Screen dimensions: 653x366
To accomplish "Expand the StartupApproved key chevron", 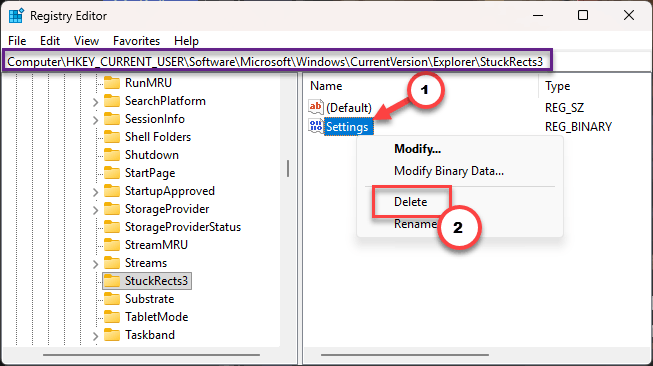I will click(95, 192).
